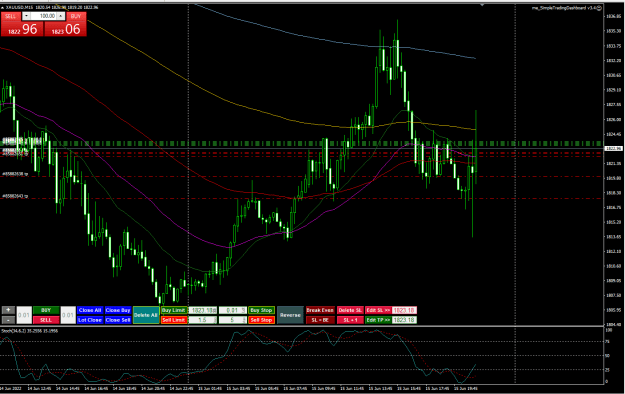The width and height of the screenshot is (625, 394).
Task: Click the Break Even button
Action: pyautogui.click(x=320, y=310)
